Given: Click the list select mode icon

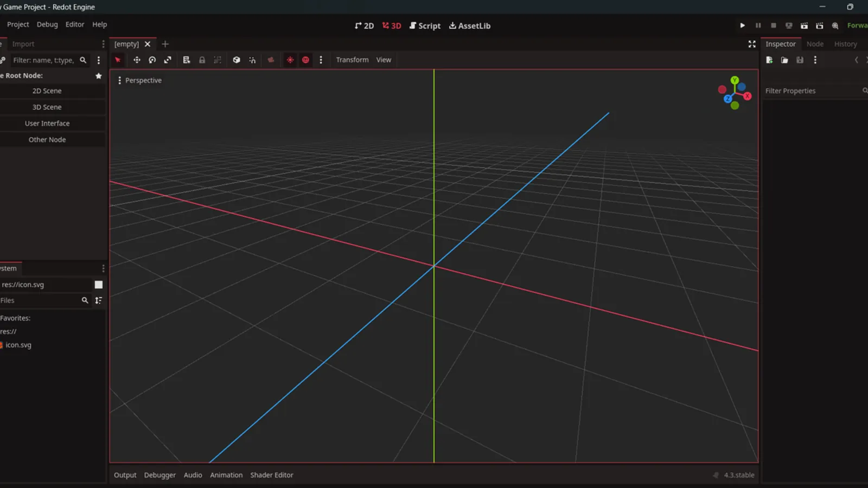Looking at the screenshot, I should tap(187, 60).
